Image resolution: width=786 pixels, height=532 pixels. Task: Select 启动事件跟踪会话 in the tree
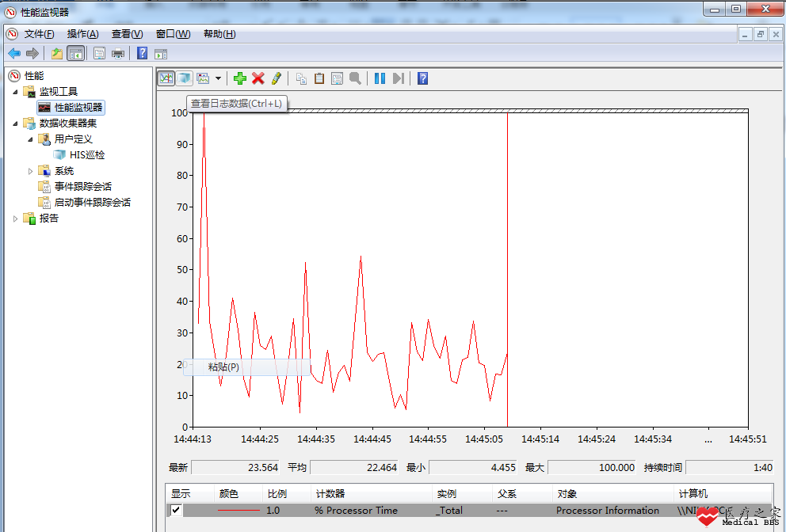pos(93,203)
